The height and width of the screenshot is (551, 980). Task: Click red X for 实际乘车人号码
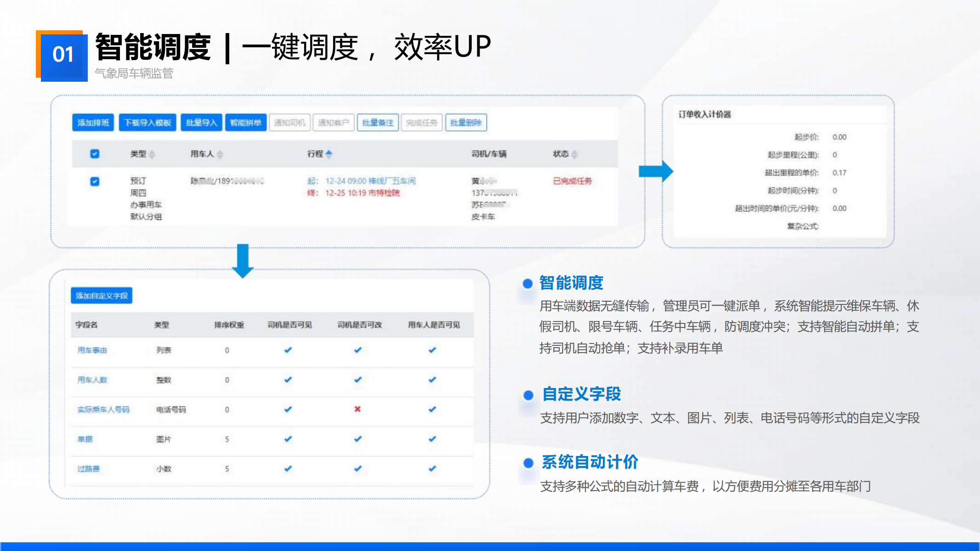[357, 409]
